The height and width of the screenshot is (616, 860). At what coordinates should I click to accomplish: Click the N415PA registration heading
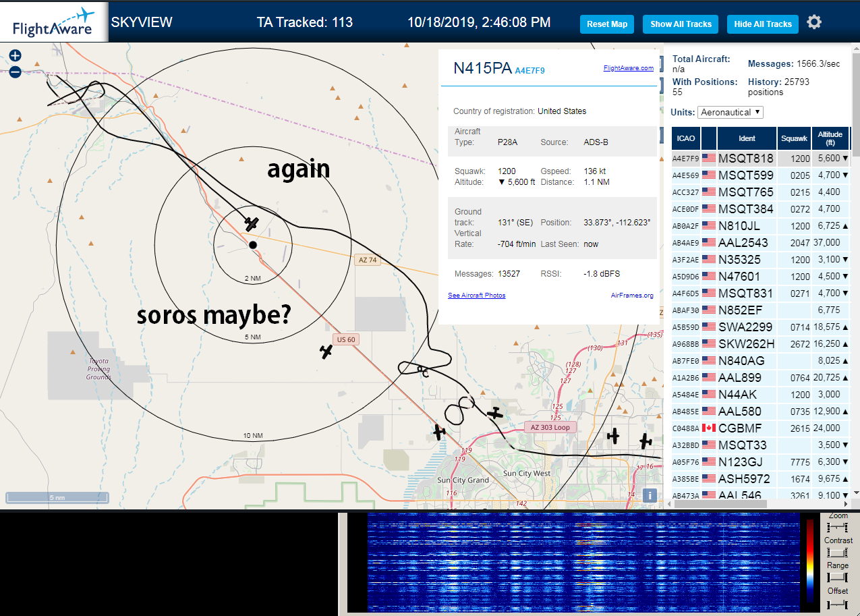(482, 68)
